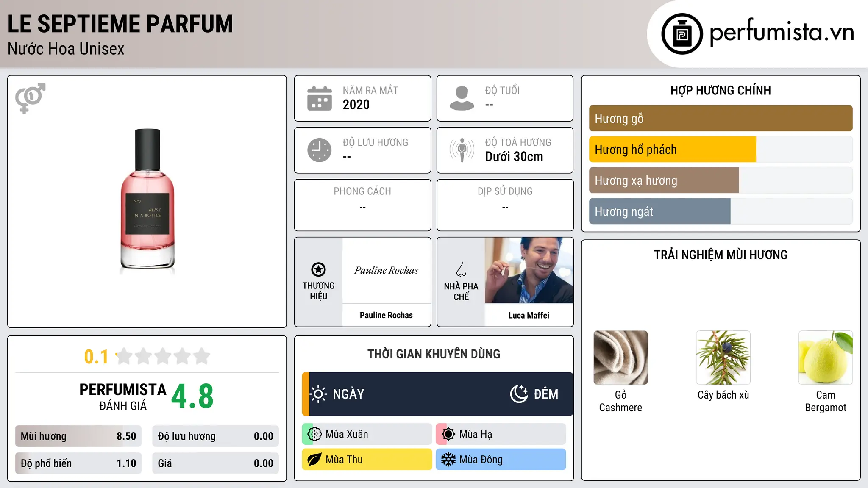Click the perfumista.vn bottle logo icon
Viewport: 868px width, 488px height.
click(x=682, y=34)
